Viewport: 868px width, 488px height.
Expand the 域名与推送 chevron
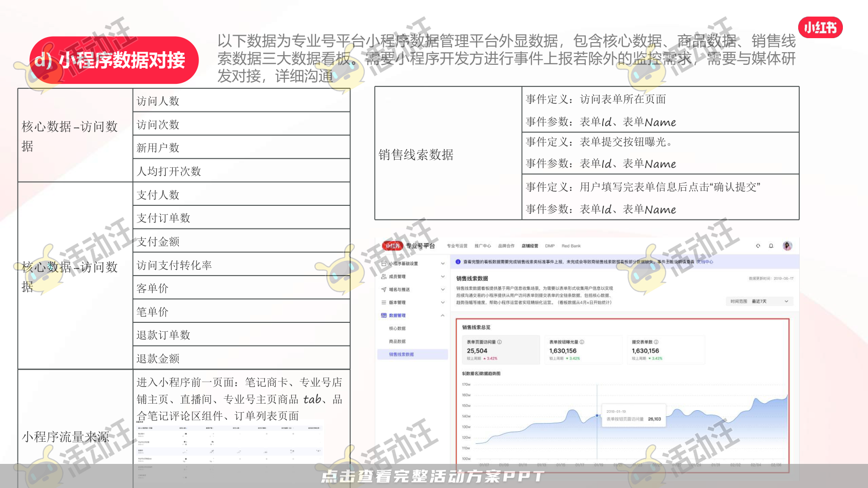point(443,290)
